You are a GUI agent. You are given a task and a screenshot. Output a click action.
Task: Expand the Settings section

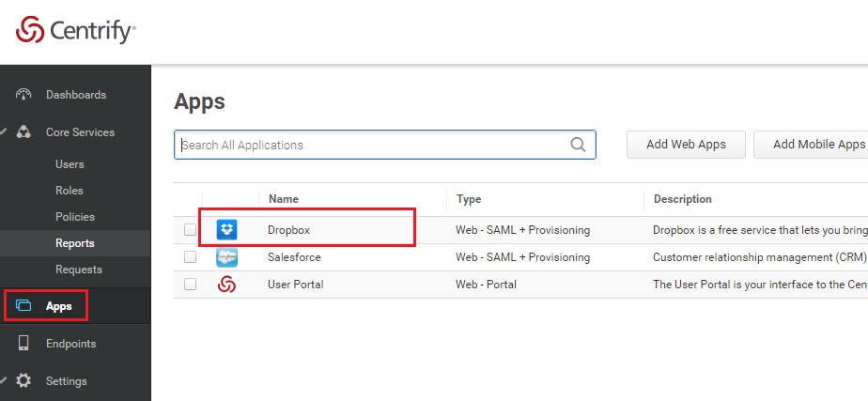[x=4, y=381]
